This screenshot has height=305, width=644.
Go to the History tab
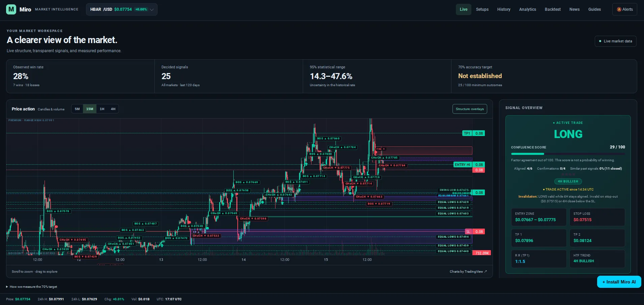tap(504, 9)
